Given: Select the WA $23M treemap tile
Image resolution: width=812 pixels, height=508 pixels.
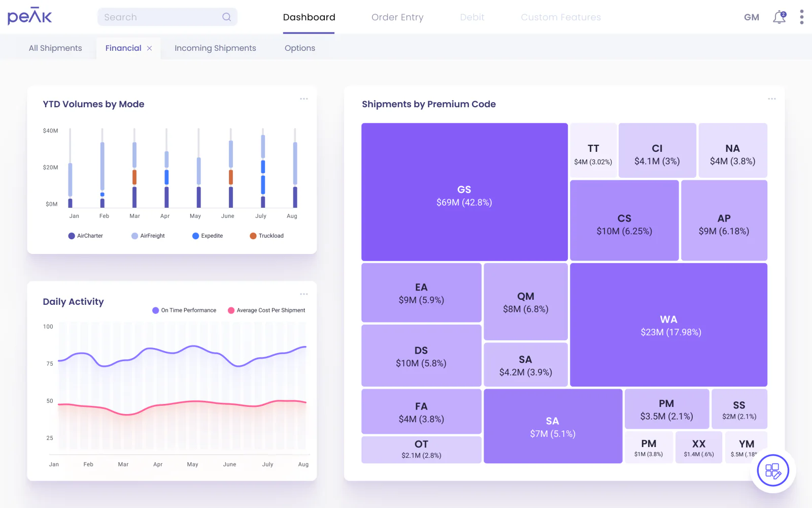Looking at the screenshot, I should (x=668, y=325).
